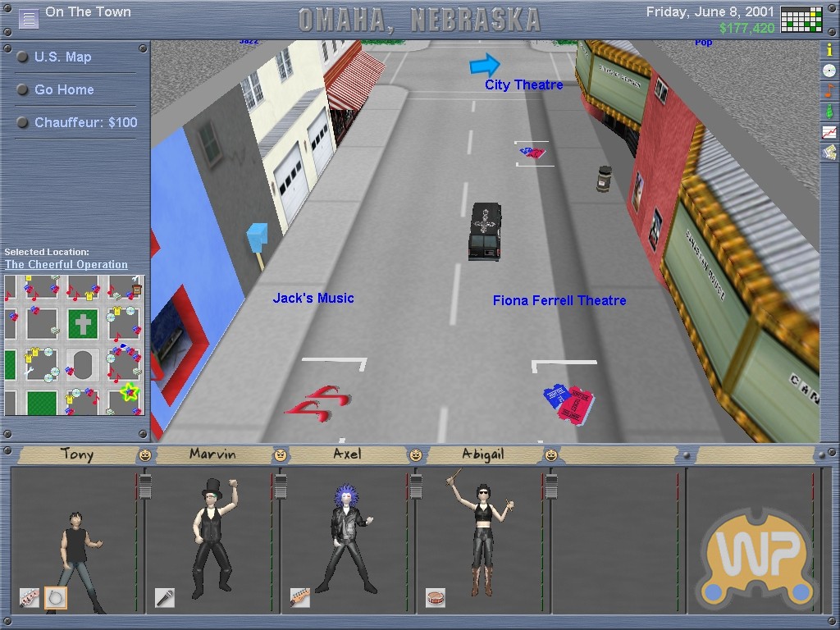This screenshot has width=840, height=630.
Task: Open the red line chart icon
Action: 829,131
